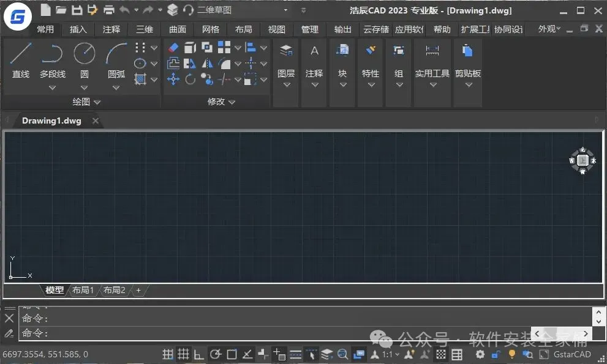Expand the 图层 panel dropdown
This screenshot has width=607, height=364.
[287, 84]
